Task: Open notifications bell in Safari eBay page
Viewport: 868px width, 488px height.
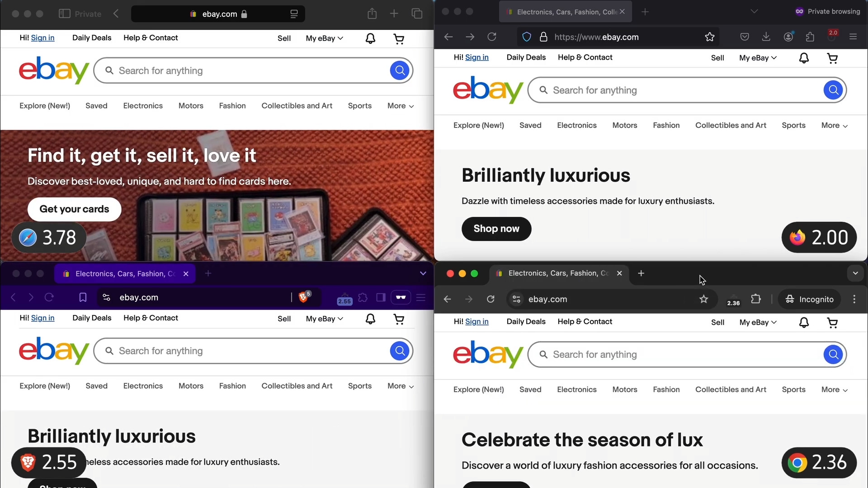Action: (370, 38)
